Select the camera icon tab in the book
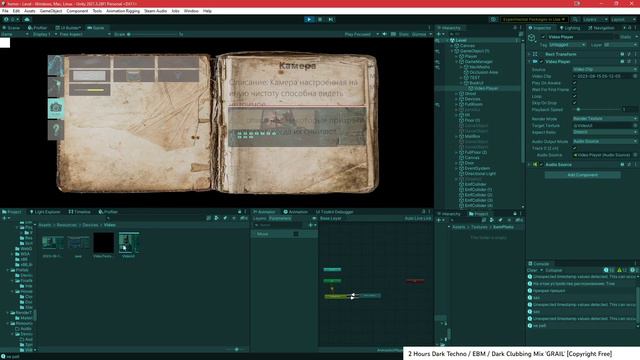Screen dimensions: 640x360 click(x=56, y=108)
